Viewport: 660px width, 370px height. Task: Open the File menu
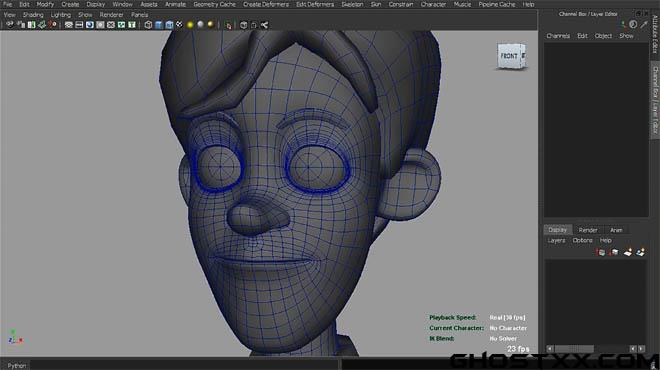pyautogui.click(x=8, y=4)
